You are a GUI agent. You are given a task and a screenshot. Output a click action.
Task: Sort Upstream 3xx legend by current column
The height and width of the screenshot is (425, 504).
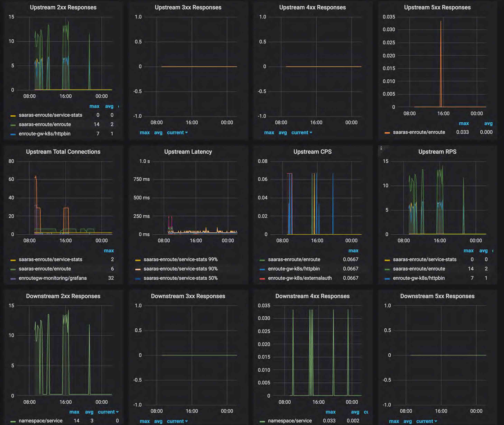(177, 132)
